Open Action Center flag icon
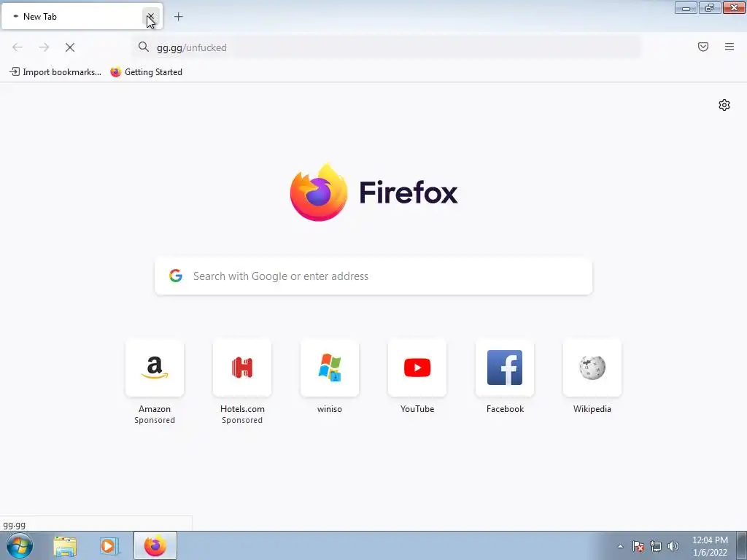747x560 pixels. pyautogui.click(x=638, y=546)
